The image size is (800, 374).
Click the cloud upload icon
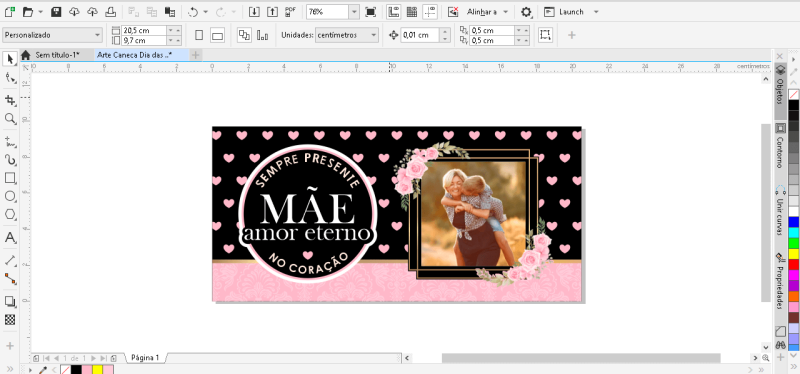click(x=92, y=11)
